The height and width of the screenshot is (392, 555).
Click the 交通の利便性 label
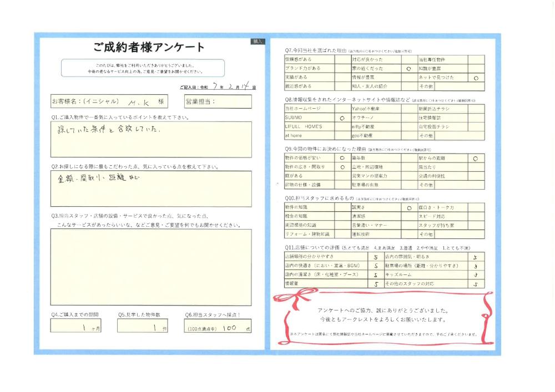[432, 176]
